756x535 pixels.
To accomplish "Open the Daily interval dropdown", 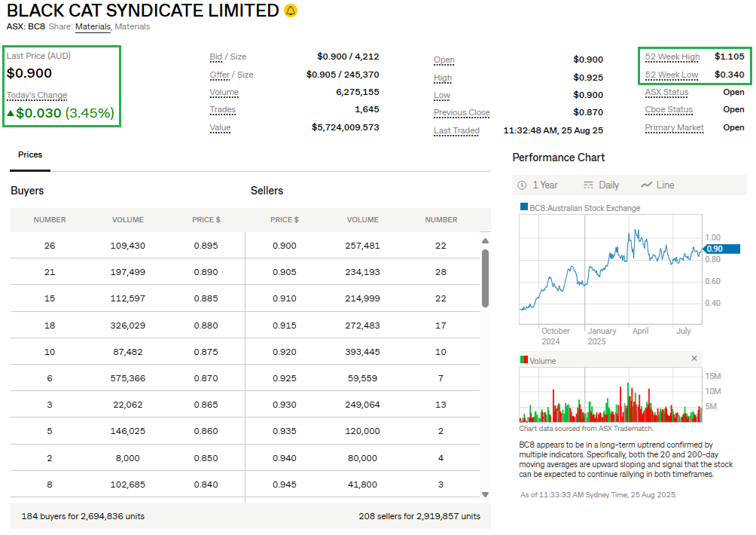I will point(601,185).
